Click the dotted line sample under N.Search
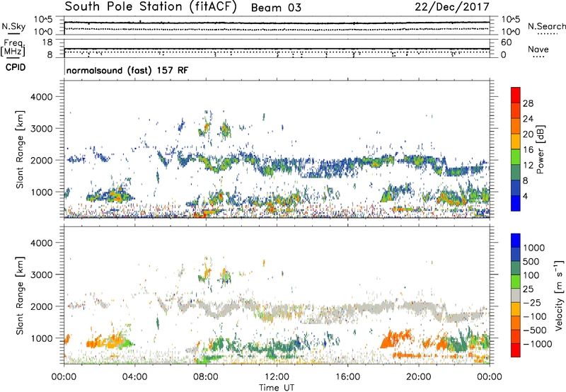This screenshot has height=392, width=566. (548, 34)
